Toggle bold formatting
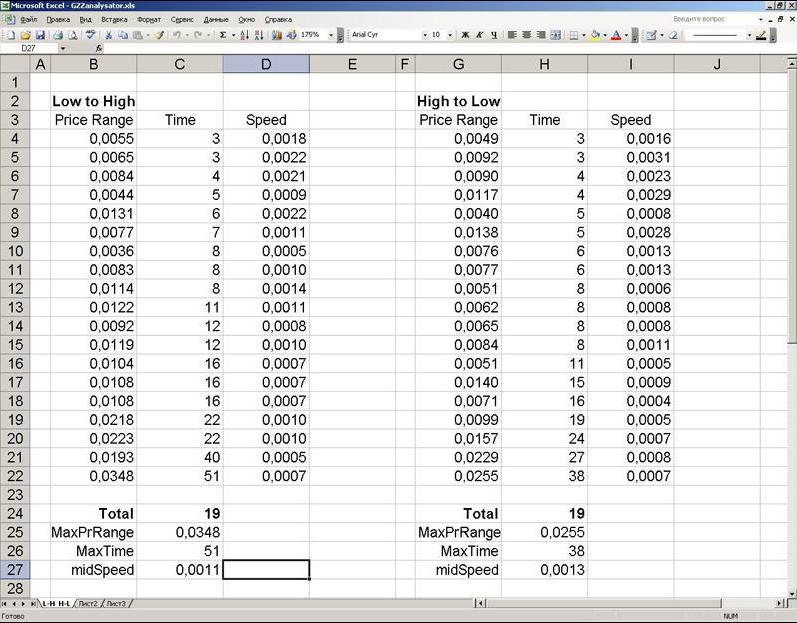797x623 pixels. (465, 35)
